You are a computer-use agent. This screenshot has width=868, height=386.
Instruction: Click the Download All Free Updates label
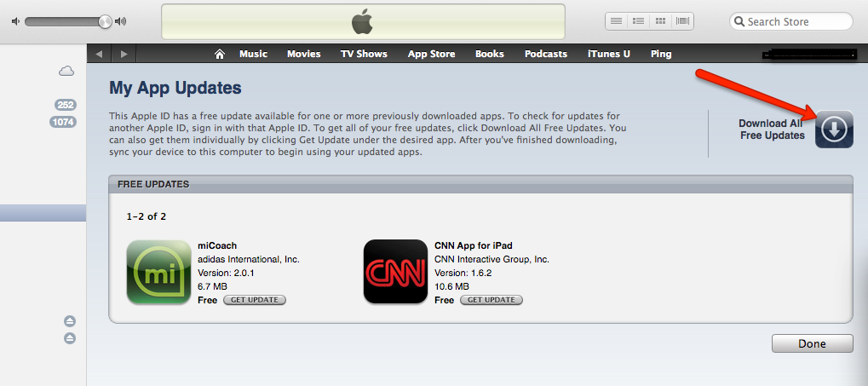772,129
